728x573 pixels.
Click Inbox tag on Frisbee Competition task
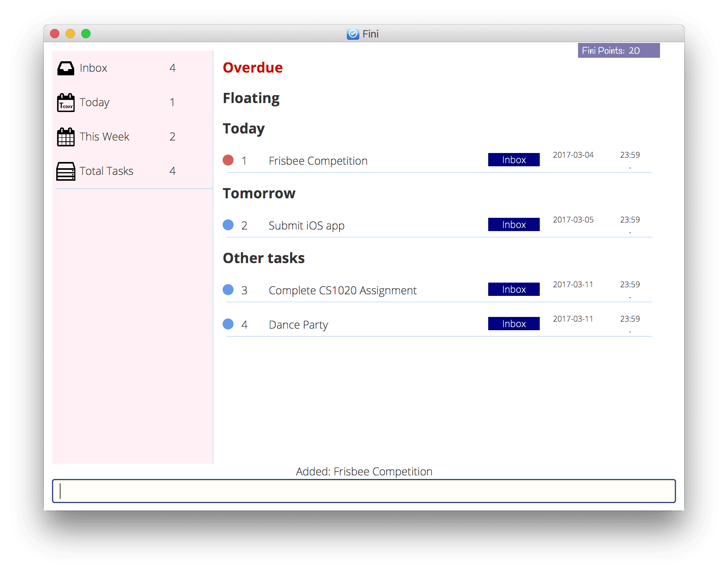tap(514, 160)
